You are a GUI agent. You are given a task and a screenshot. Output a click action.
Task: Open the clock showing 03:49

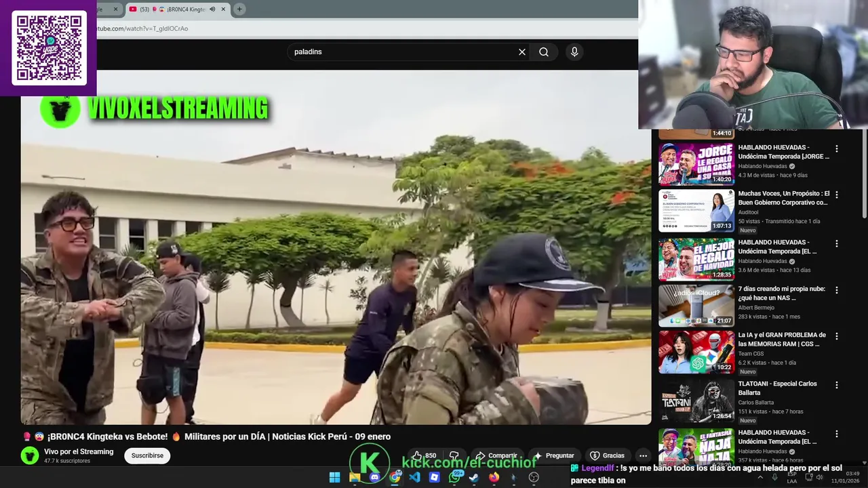[x=845, y=477]
